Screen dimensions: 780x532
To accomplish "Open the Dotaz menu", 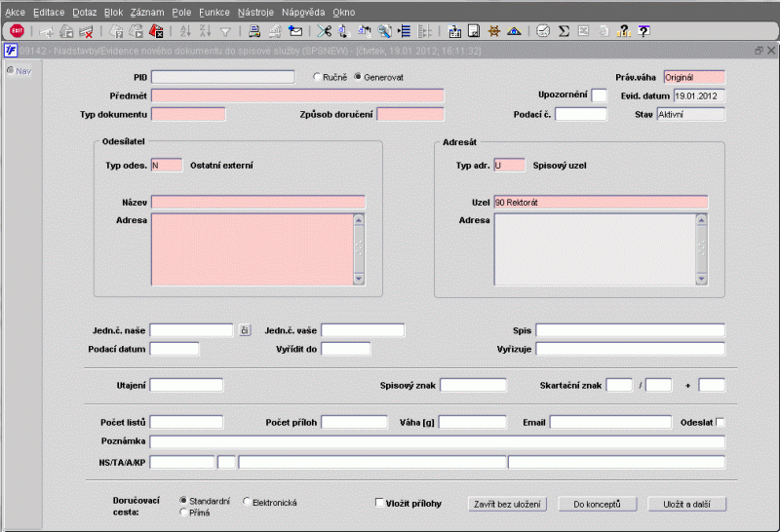I will coord(85,12).
